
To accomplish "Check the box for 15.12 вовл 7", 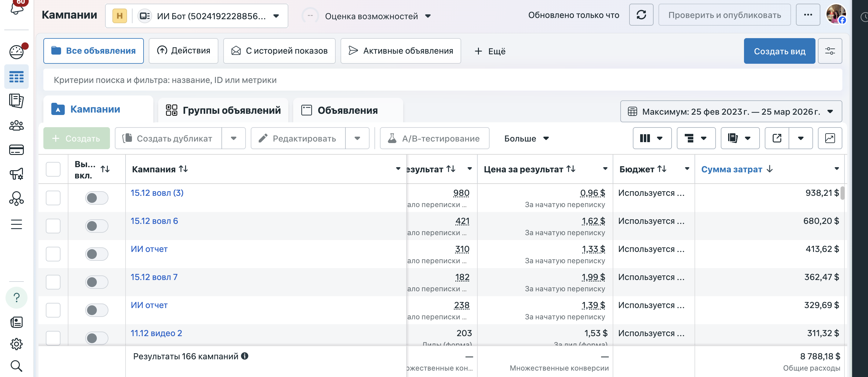I will (x=53, y=282).
